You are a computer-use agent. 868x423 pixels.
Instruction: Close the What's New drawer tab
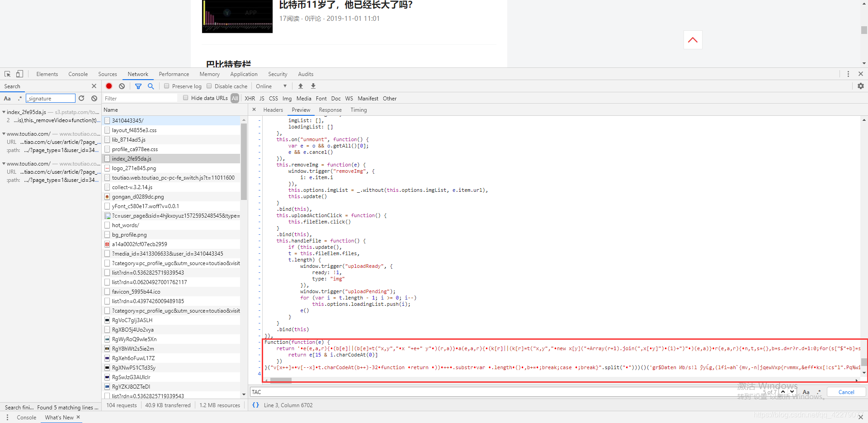pyautogui.click(x=78, y=417)
